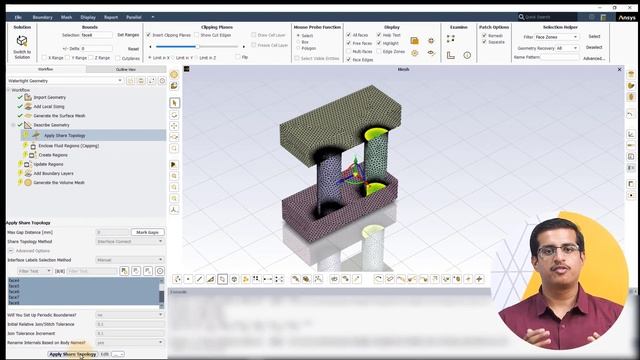Open the Report menu
Image resolution: width=640 pixels, height=360 pixels.
pos(111,17)
